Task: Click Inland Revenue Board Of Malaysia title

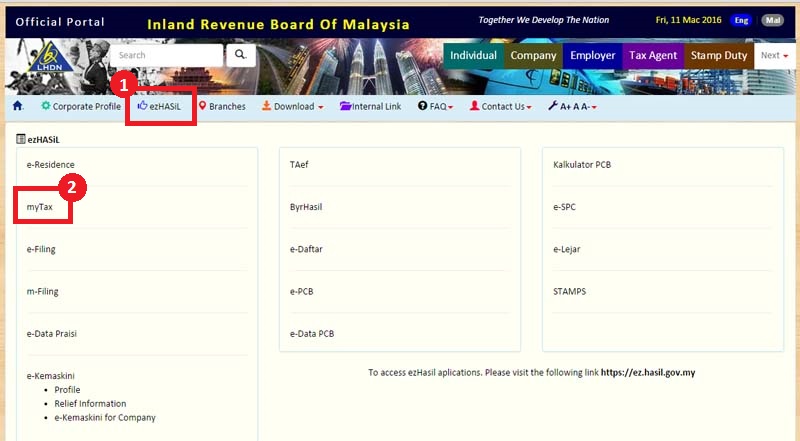Action: tap(278, 24)
